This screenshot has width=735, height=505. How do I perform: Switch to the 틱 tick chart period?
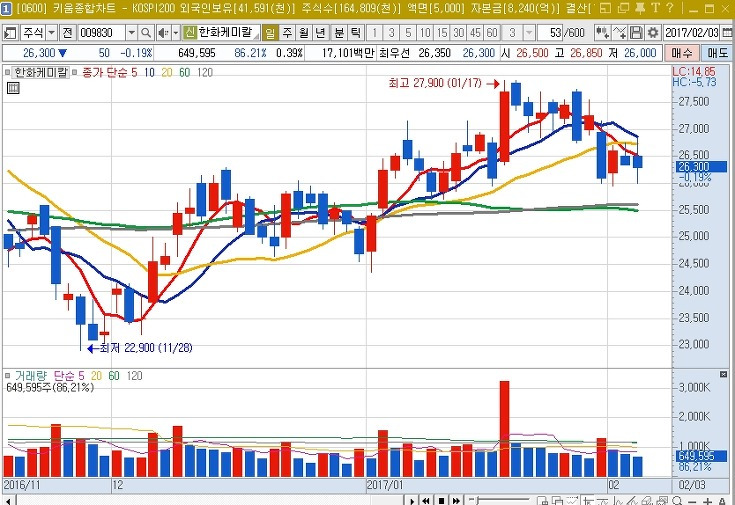pyautogui.click(x=355, y=33)
